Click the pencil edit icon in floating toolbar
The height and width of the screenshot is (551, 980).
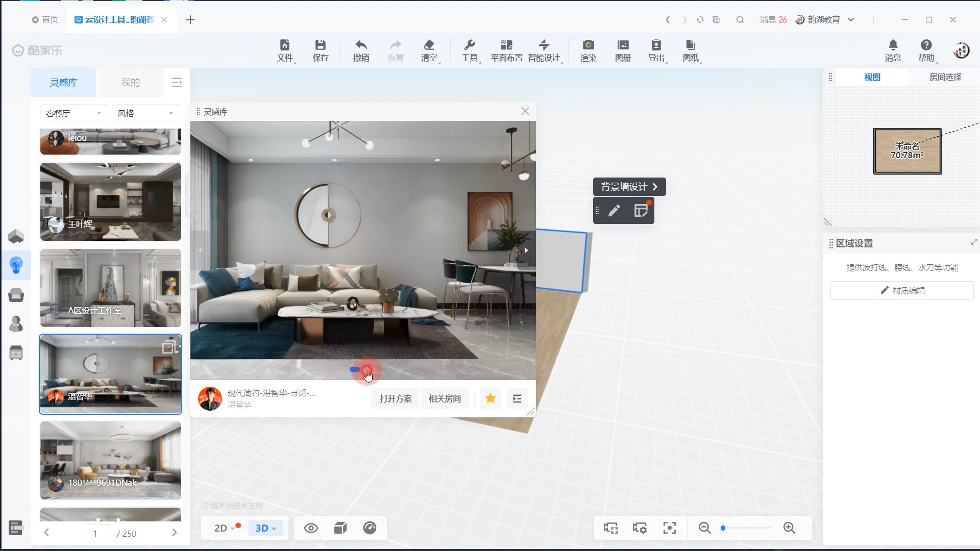click(615, 211)
